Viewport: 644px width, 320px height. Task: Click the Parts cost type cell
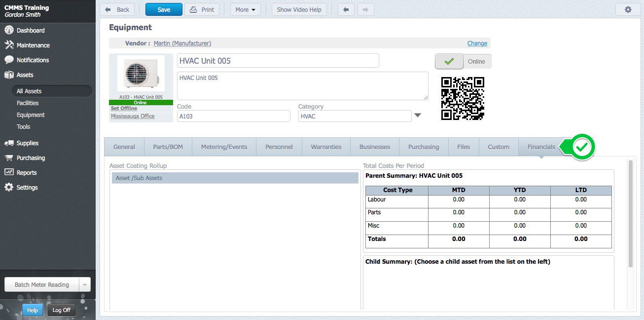(397, 214)
